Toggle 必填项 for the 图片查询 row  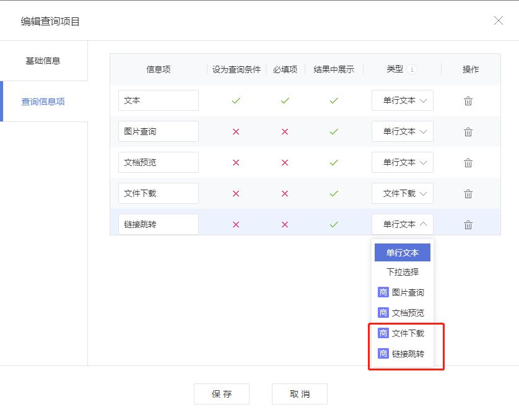[x=285, y=132]
